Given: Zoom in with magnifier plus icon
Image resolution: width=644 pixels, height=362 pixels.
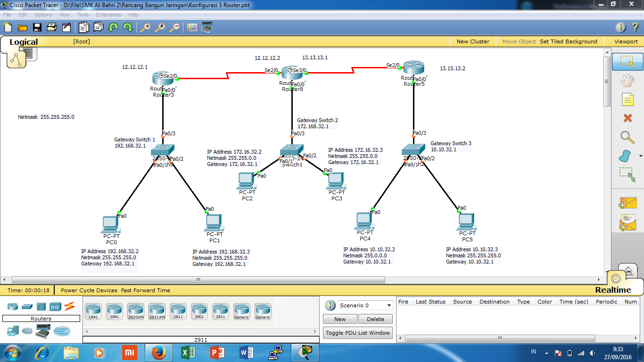Looking at the screenshot, I should coord(145,27).
